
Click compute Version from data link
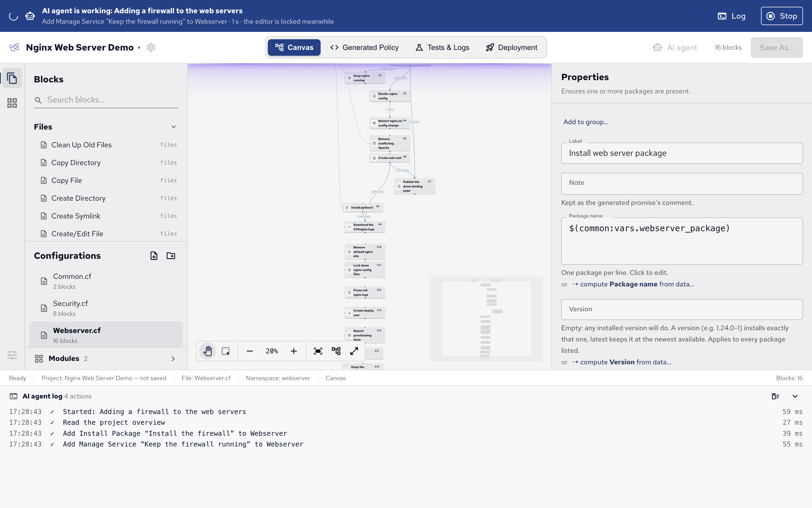pyautogui.click(x=621, y=362)
